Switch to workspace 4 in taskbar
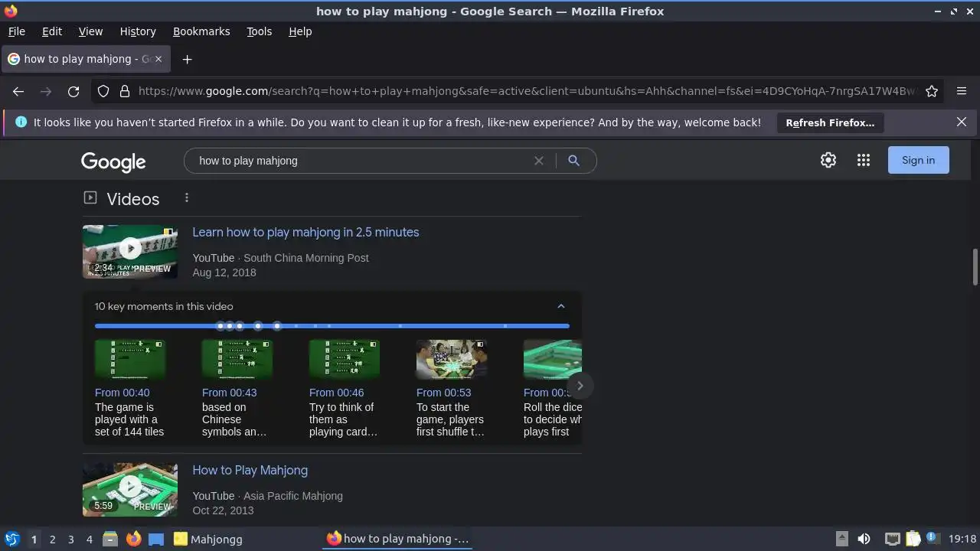980x551 pixels. click(89, 539)
